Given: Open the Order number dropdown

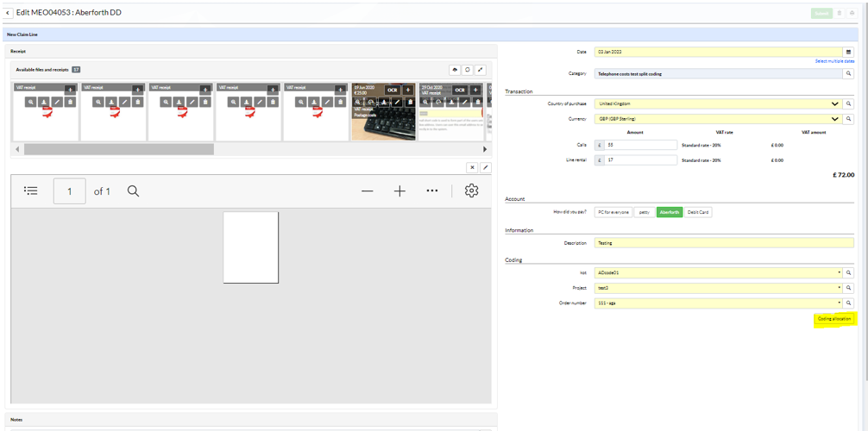Looking at the screenshot, I should 838,303.
